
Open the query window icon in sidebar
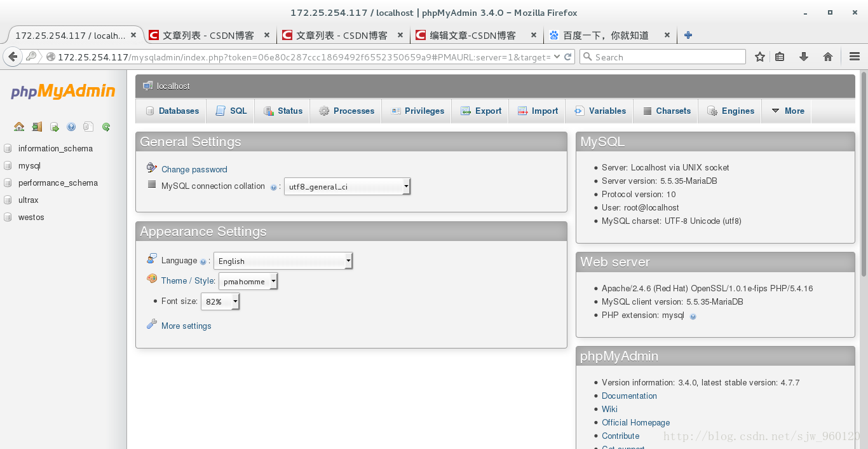[x=54, y=127]
